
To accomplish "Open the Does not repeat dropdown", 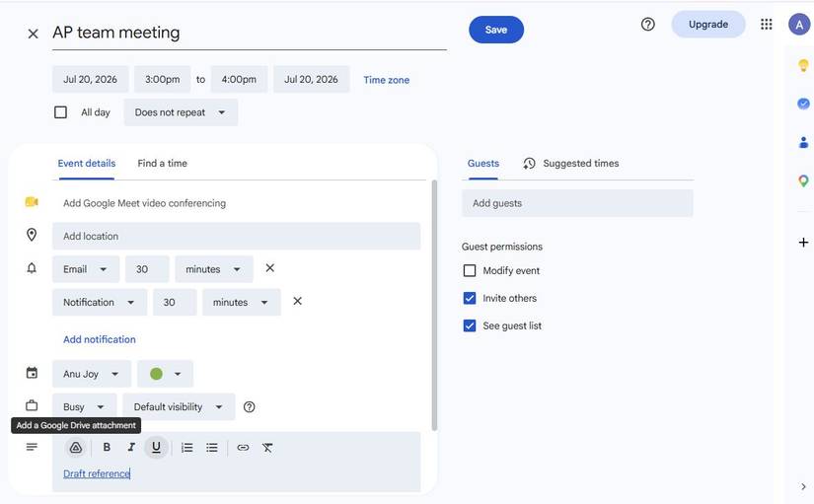I will [x=181, y=112].
